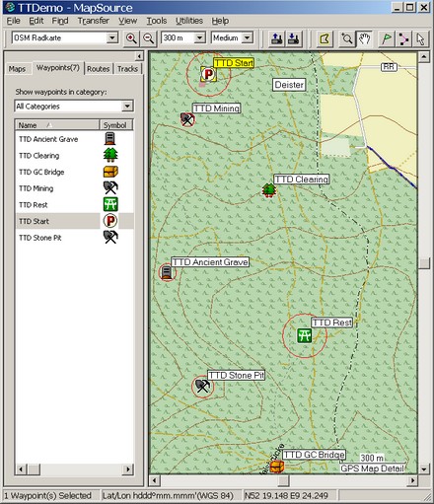Click map scroll up arrow
This screenshot has width=434, height=504.
[x=424, y=57]
